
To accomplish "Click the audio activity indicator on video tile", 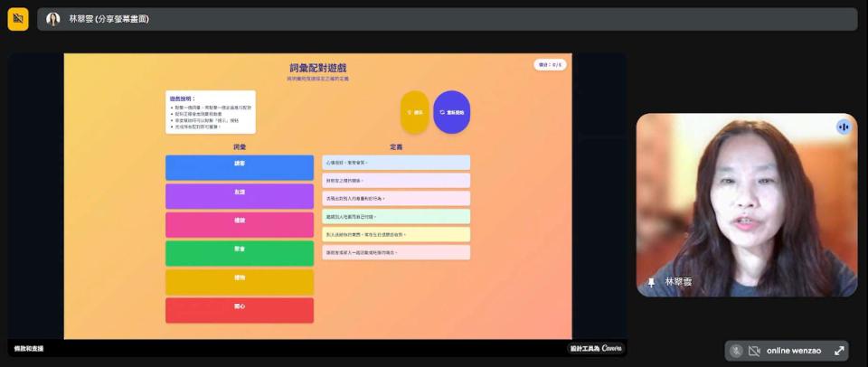I will (x=843, y=127).
